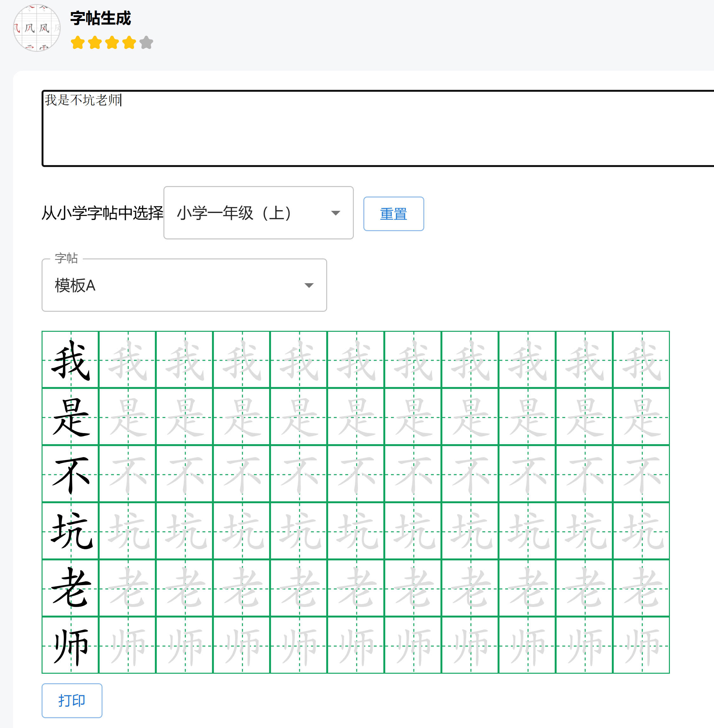Click the black 我 character cell
This screenshot has width=714, height=728.
click(70, 359)
